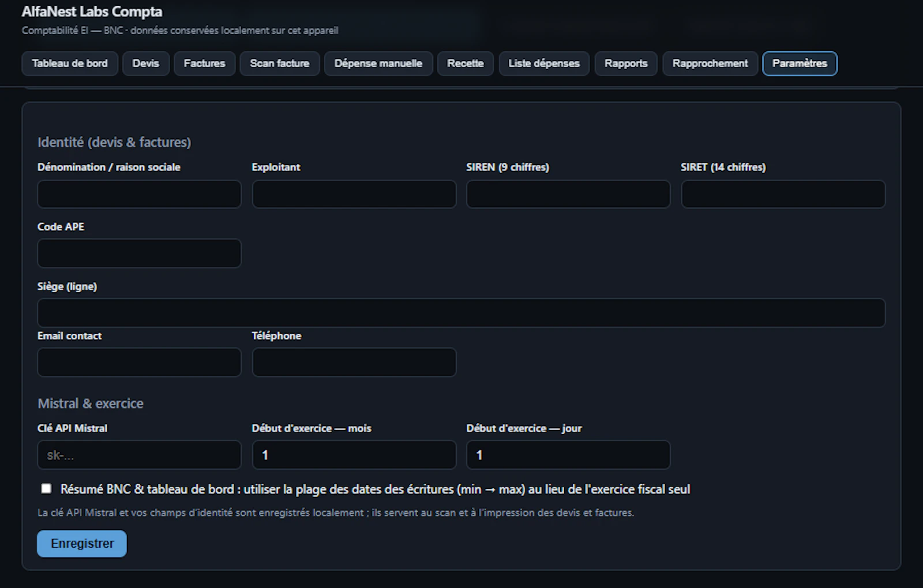Image resolution: width=923 pixels, height=588 pixels.
Task: Click the SIRET (14 chiffres) field
Action: [783, 194]
